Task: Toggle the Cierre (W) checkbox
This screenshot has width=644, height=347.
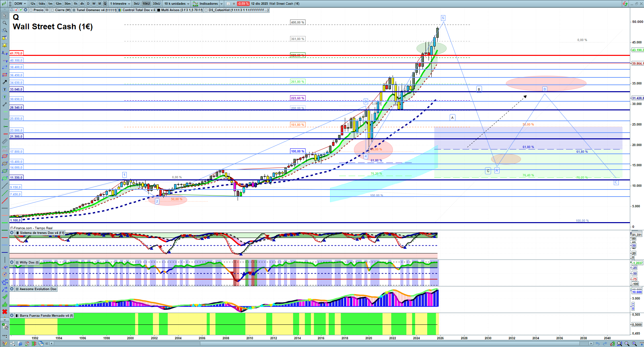Action: click(x=52, y=10)
